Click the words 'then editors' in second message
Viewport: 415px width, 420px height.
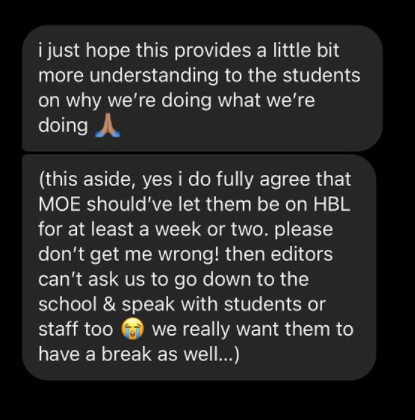(279, 254)
